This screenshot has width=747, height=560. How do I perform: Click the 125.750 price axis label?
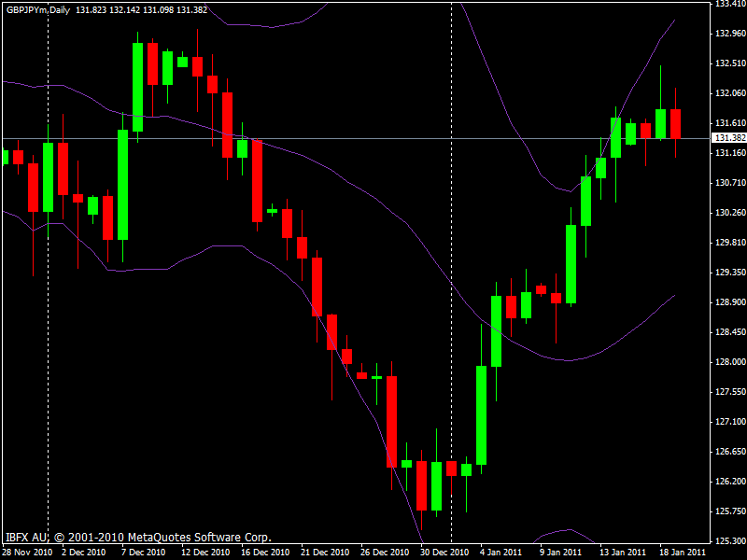pyautogui.click(x=730, y=511)
